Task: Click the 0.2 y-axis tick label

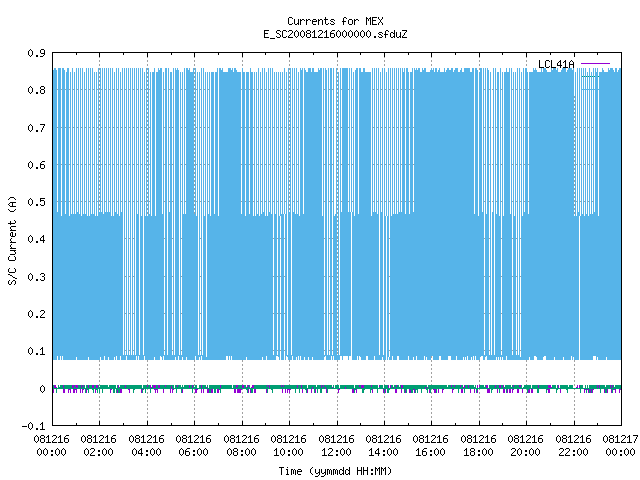Action: click(x=36, y=314)
